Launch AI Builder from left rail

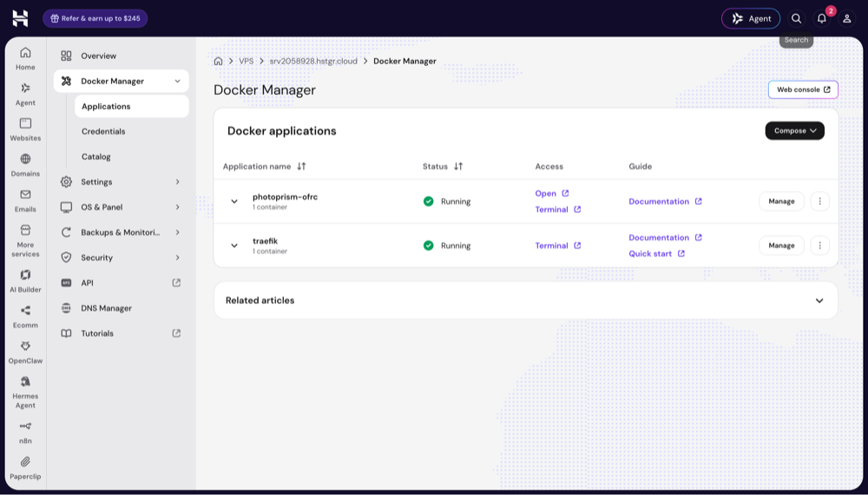[25, 280]
